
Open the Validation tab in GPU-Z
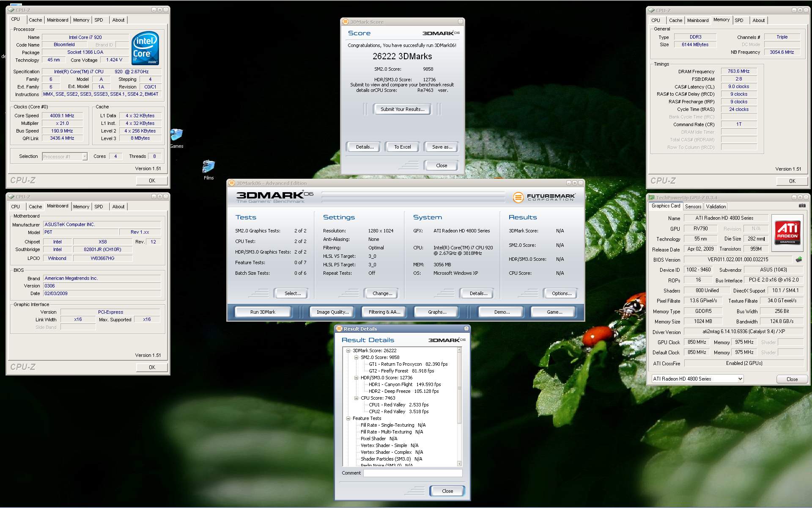(x=716, y=207)
